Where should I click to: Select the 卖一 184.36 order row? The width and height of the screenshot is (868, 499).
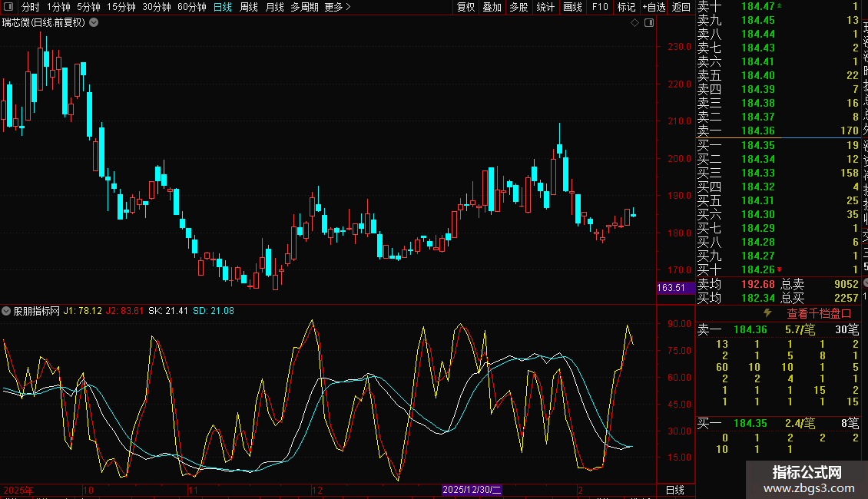click(778, 131)
